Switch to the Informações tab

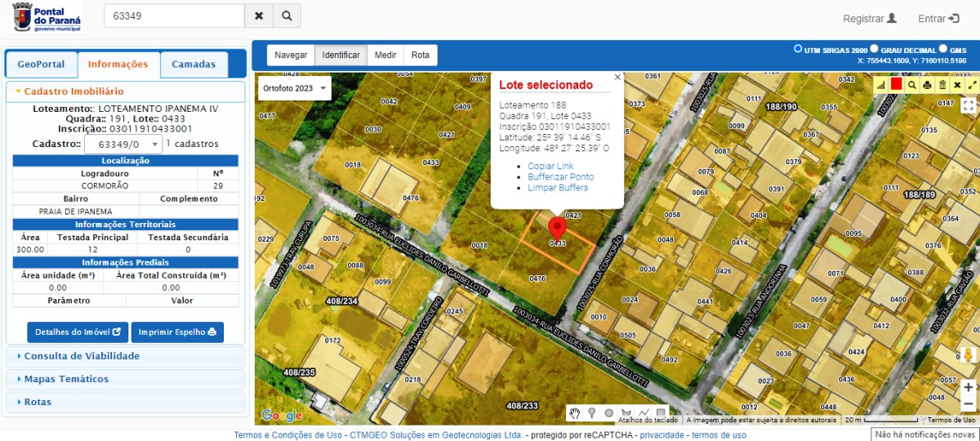coord(118,65)
